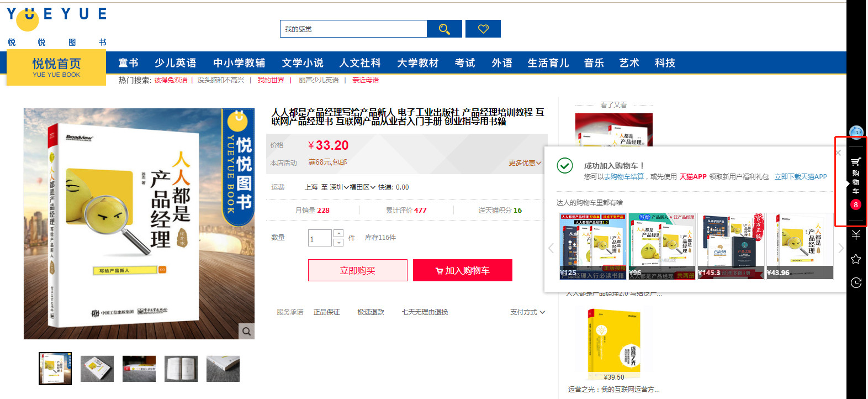Screen dimensions: 868x399
Task: Click the star favorites icon in sidebar
Action: [856, 259]
